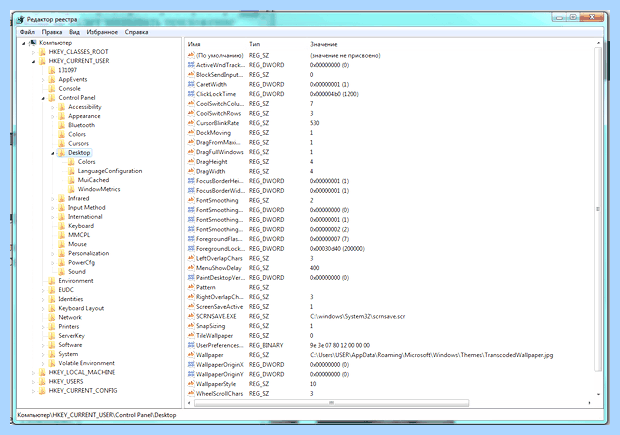Click the DWORD icon of WallpaperOriginX
620x435 pixels.
point(191,365)
